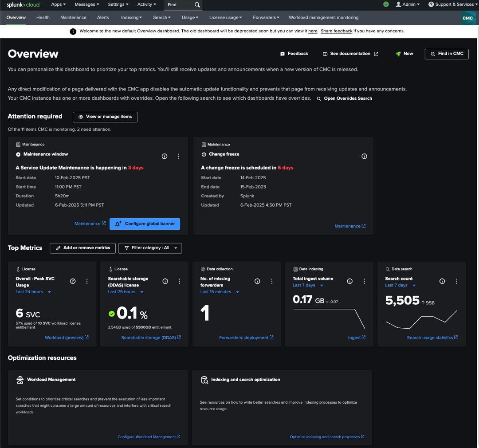Click Configure global banner button
Screen dimensions: 479x448
click(x=145, y=224)
